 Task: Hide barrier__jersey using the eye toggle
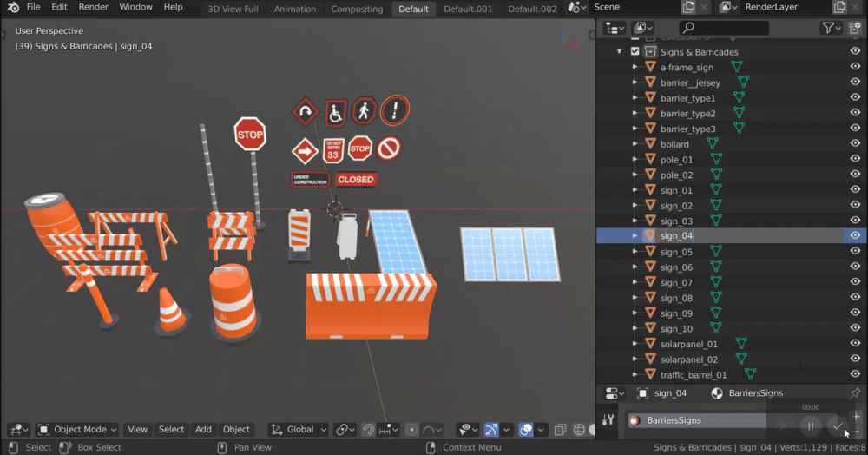(x=855, y=82)
